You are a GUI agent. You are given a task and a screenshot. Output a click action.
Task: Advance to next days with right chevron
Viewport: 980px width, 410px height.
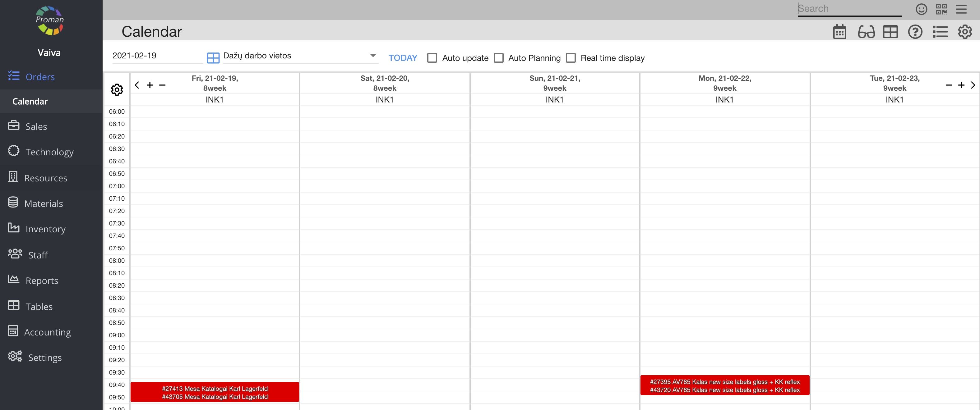point(973,85)
